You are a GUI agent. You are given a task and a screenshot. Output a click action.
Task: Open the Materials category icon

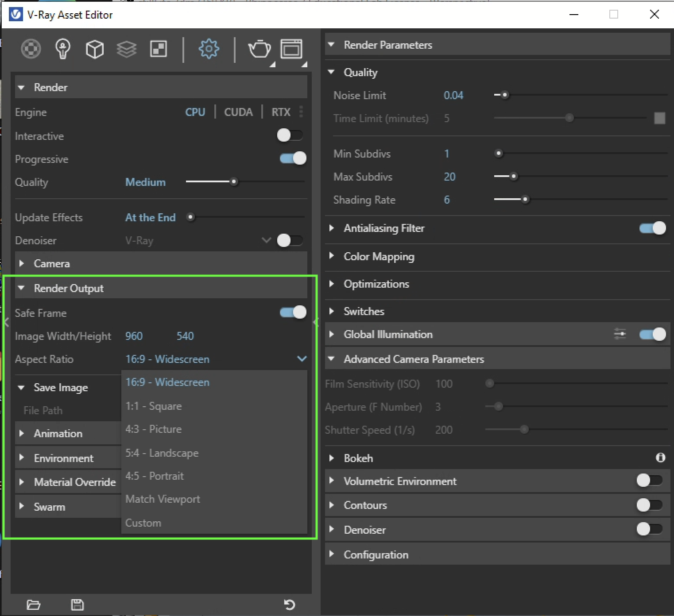[x=31, y=49]
